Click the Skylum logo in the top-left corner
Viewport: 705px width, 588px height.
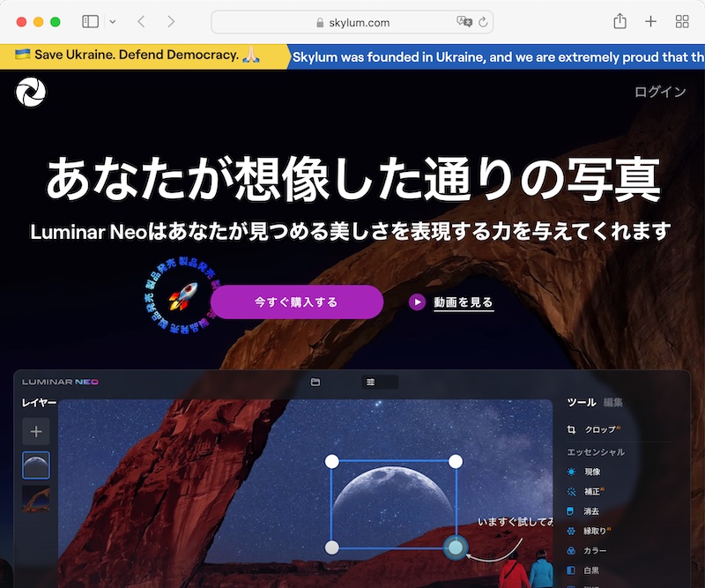(x=32, y=92)
